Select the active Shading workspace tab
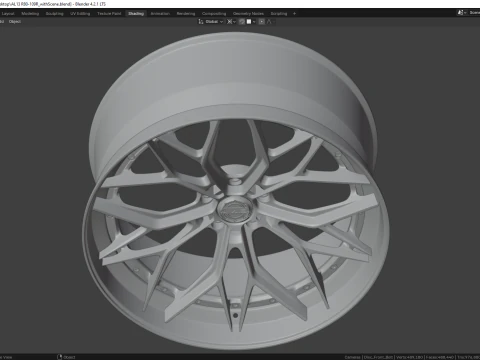480x360 pixels. (x=136, y=14)
